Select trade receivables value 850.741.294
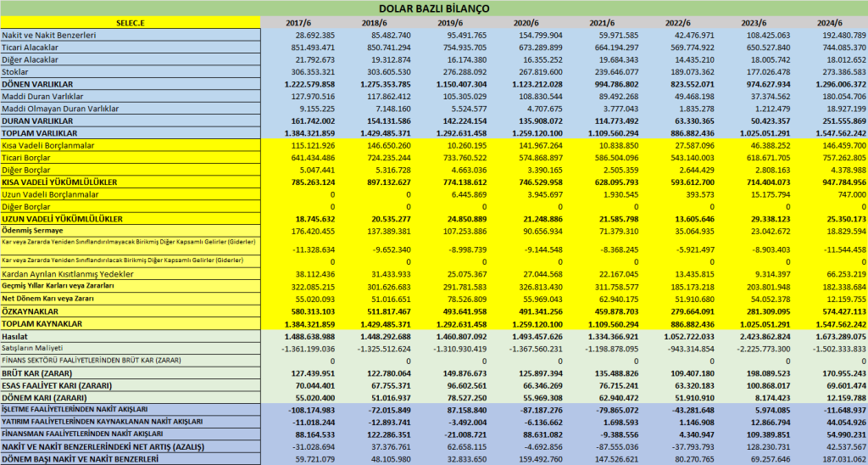Image resolution: width=868 pixels, height=465 pixels. tap(388, 48)
